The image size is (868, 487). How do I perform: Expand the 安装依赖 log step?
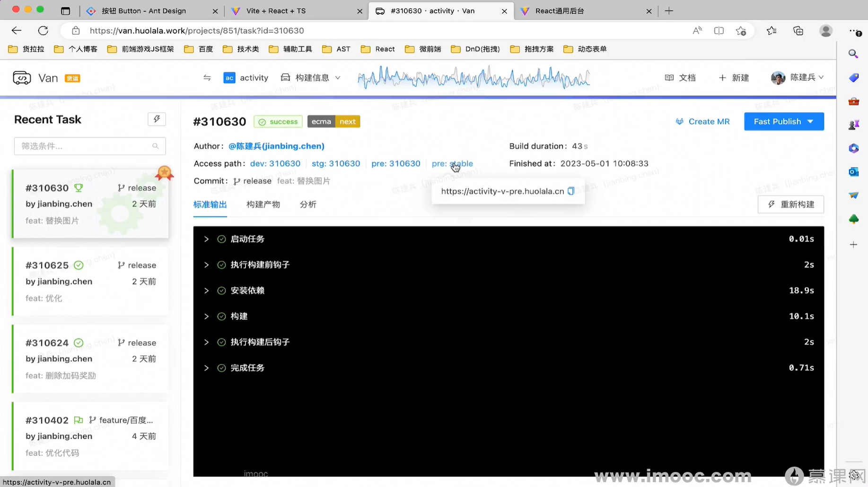(206, 291)
